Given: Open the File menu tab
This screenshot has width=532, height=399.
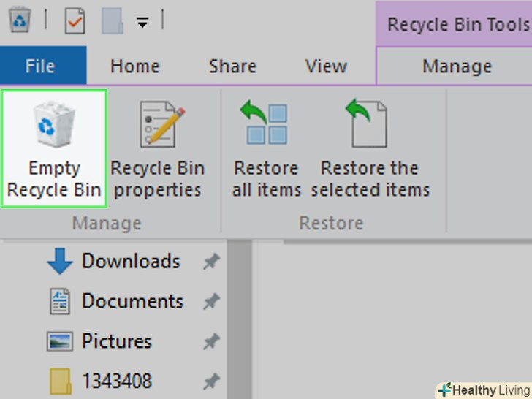Looking at the screenshot, I should tap(43, 66).
